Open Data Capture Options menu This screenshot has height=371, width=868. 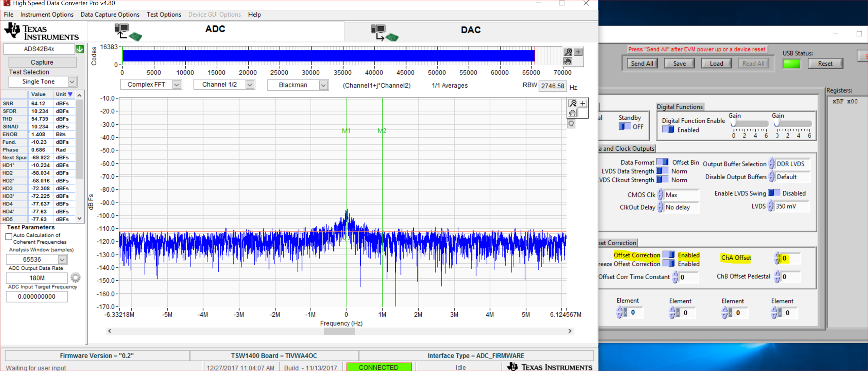click(110, 14)
